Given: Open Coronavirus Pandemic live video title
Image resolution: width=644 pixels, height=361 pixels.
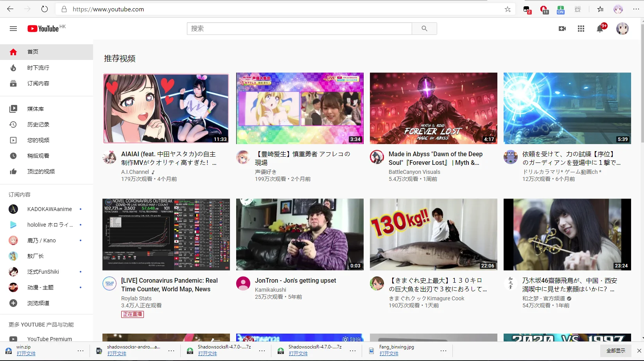Looking at the screenshot, I should [x=169, y=285].
